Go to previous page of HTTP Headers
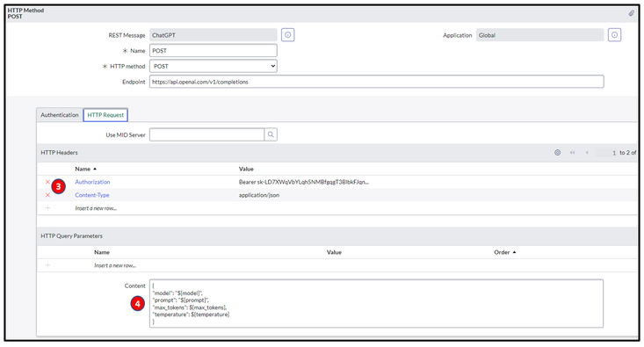Viewport: 644px width, 347px height. click(x=587, y=152)
